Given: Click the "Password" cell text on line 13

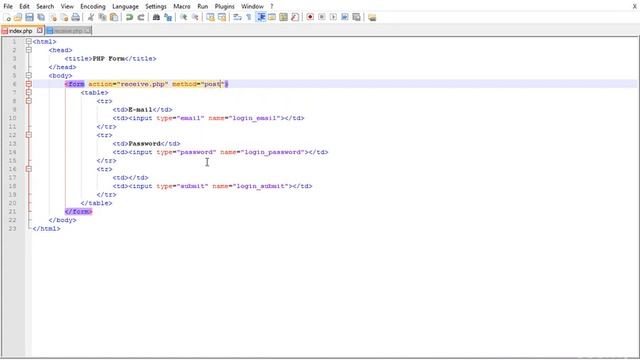Looking at the screenshot, I should coord(144,144).
